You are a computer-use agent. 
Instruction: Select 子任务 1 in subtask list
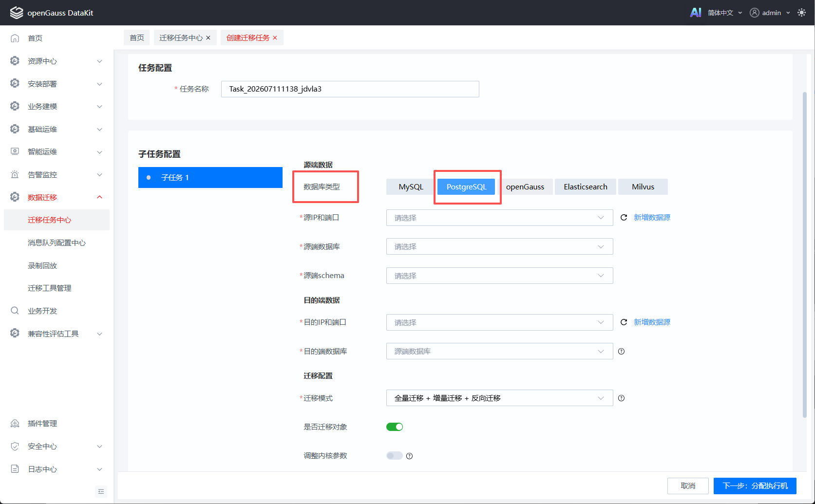210,177
